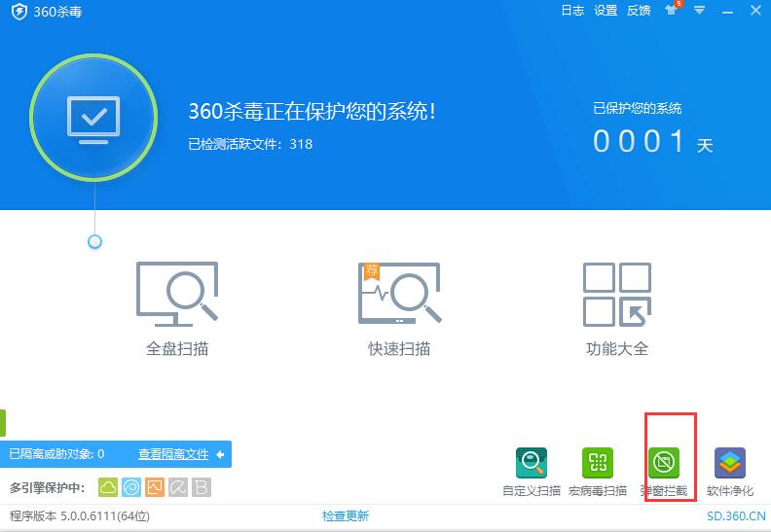The width and height of the screenshot is (771, 532).
Task: Minimize the 360杀毒 window
Action: click(727, 11)
